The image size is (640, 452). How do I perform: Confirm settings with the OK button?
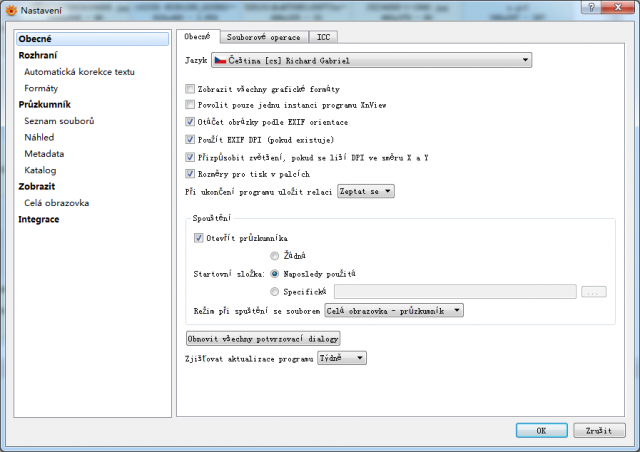(542, 431)
